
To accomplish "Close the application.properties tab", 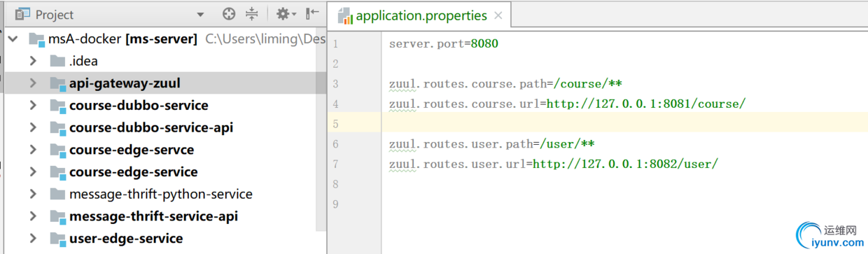I will click(498, 15).
